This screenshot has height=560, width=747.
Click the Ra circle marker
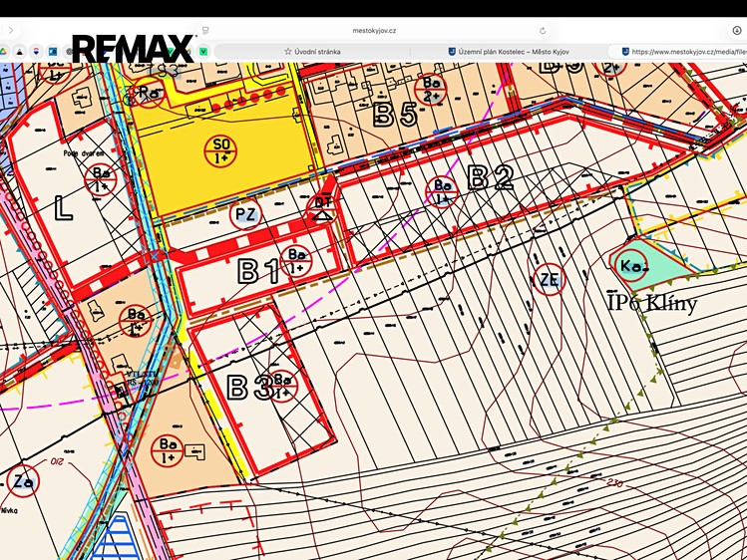tap(150, 93)
